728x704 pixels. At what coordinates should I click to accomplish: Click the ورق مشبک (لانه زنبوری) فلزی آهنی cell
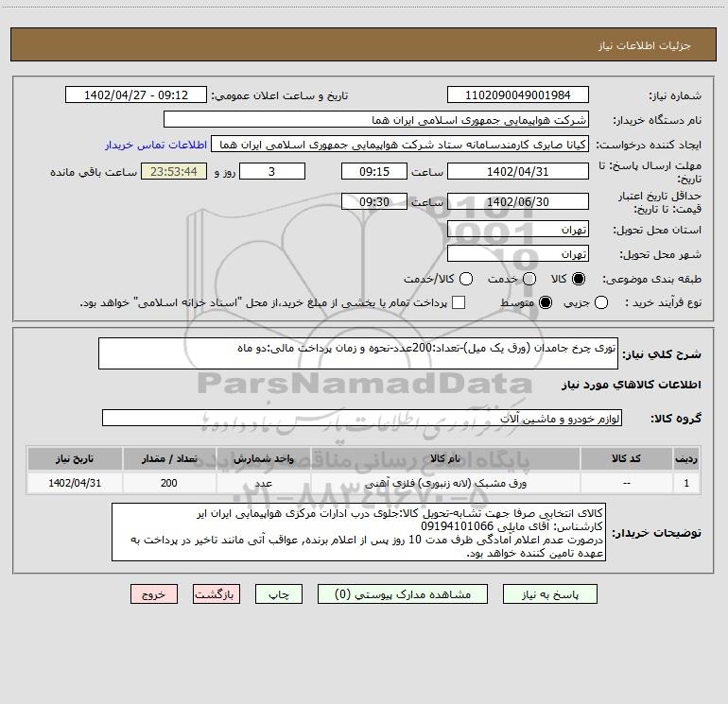coord(445,483)
